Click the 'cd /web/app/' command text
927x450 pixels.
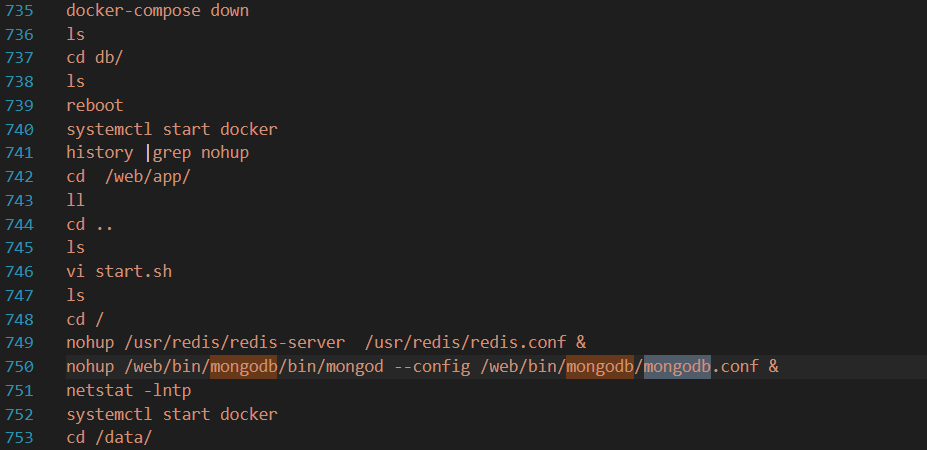tap(128, 177)
